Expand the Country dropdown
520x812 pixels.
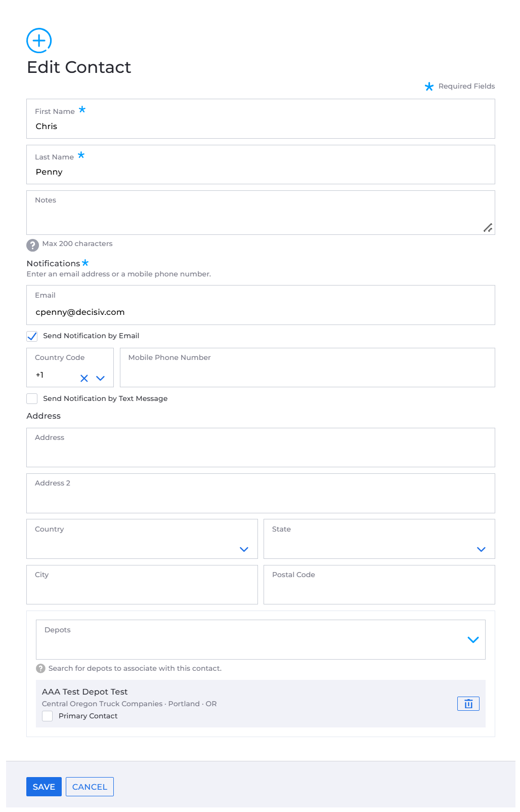tap(244, 549)
